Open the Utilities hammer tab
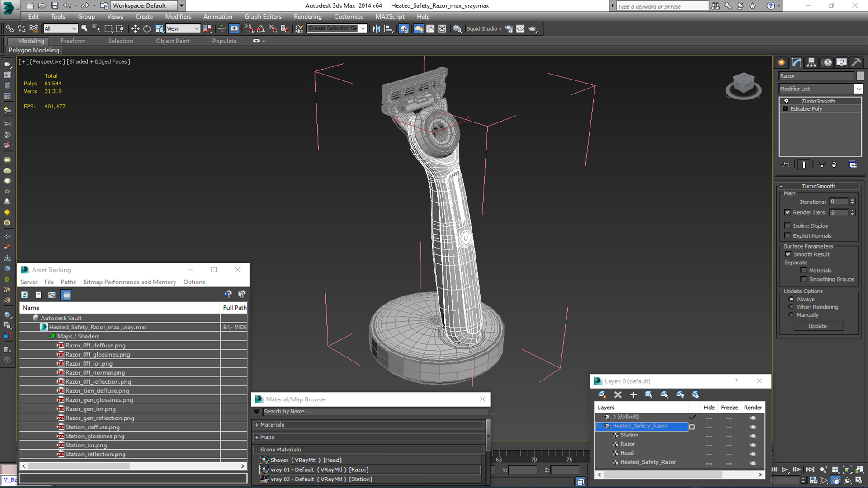868x488 pixels. (x=856, y=62)
